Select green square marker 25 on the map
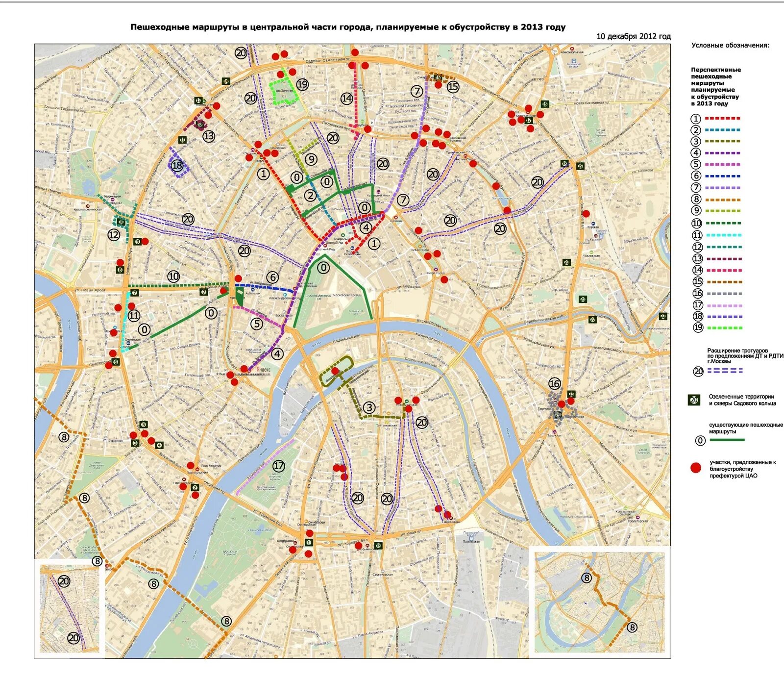Image resolution: width=784 pixels, height=680 pixels. pos(378,546)
